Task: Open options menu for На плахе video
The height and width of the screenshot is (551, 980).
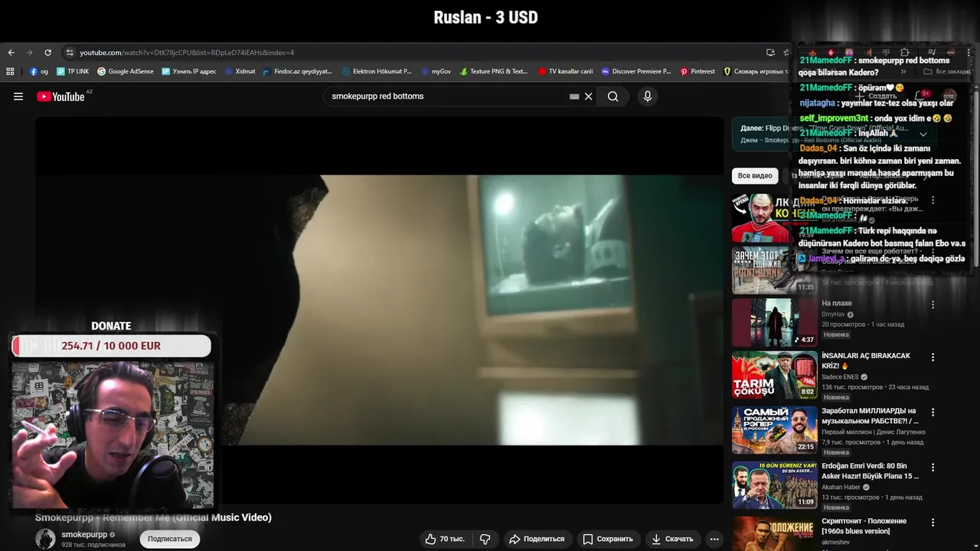Action: pos(933,305)
